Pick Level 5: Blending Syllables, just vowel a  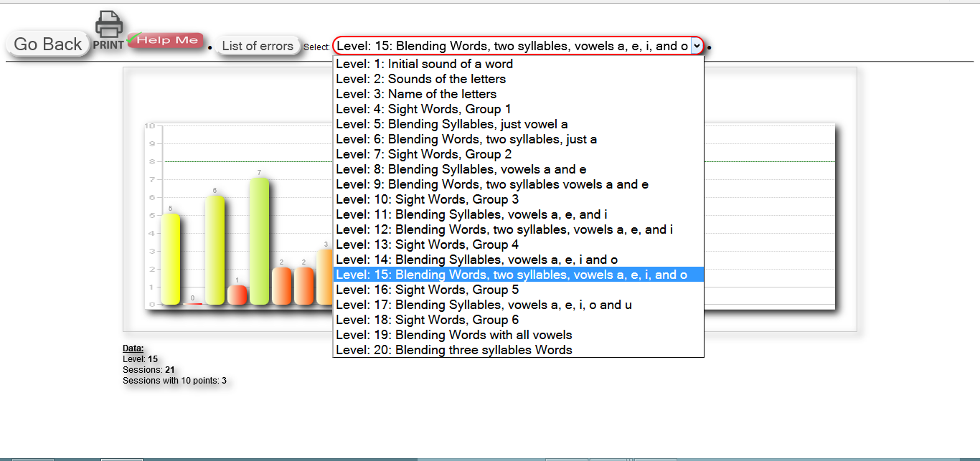(x=519, y=124)
